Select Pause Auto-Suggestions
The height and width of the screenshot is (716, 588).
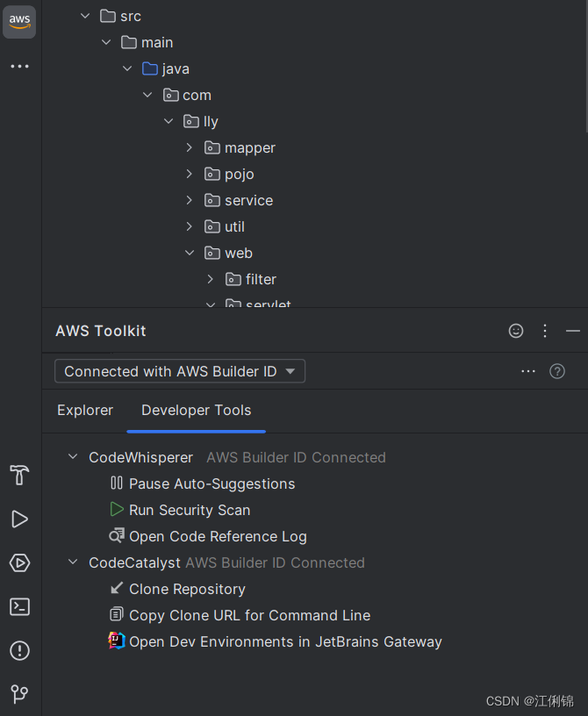pyautogui.click(x=212, y=483)
